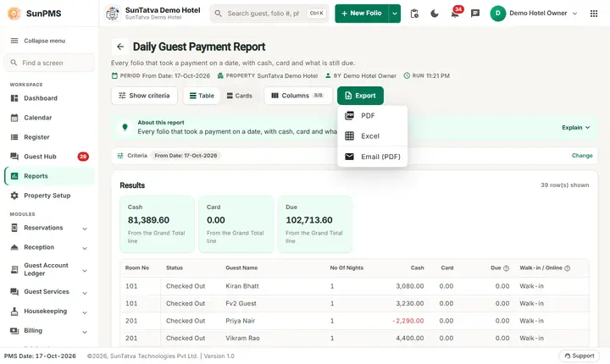
Task: Click the Walk-in / Online help icon
Action: tap(567, 268)
